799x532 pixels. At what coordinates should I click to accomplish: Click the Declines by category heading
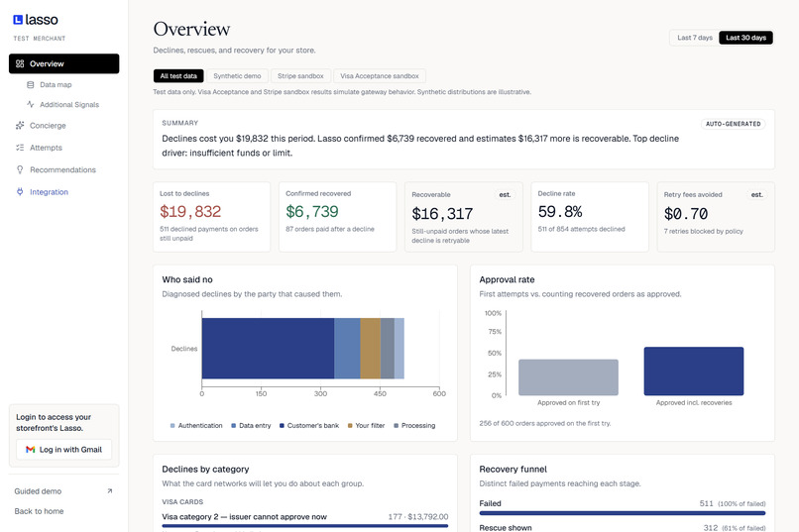[206, 469]
